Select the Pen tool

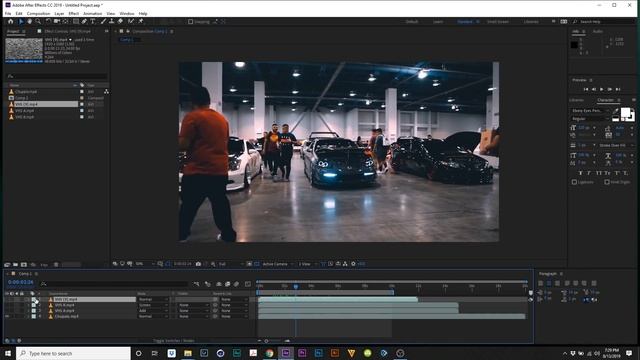click(84, 21)
